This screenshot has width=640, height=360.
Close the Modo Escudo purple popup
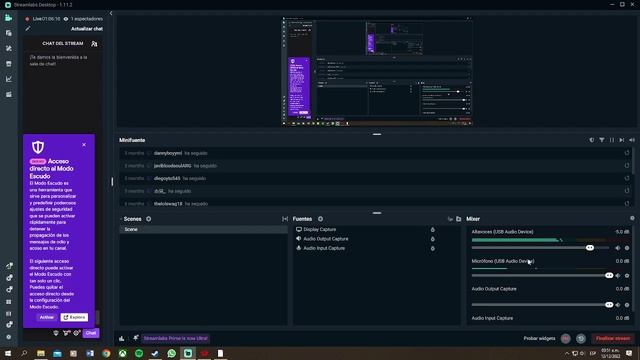click(84, 144)
